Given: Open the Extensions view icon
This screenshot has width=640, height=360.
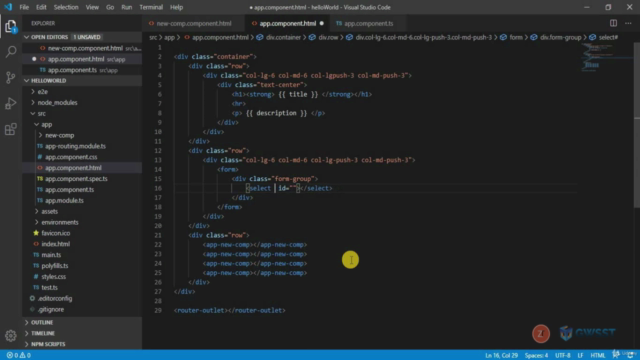Looking at the screenshot, I should [11, 129].
